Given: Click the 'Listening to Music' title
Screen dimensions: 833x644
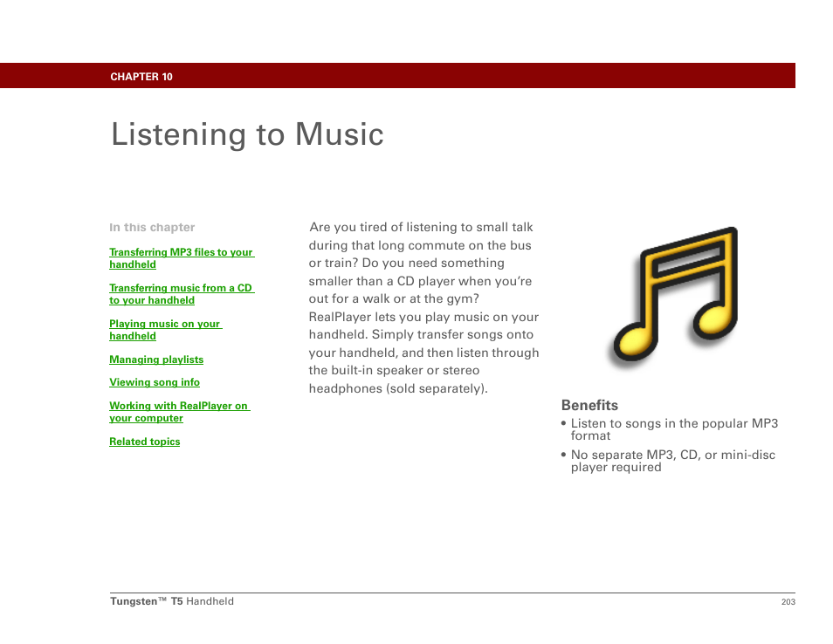Looking at the screenshot, I should [247, 134].
